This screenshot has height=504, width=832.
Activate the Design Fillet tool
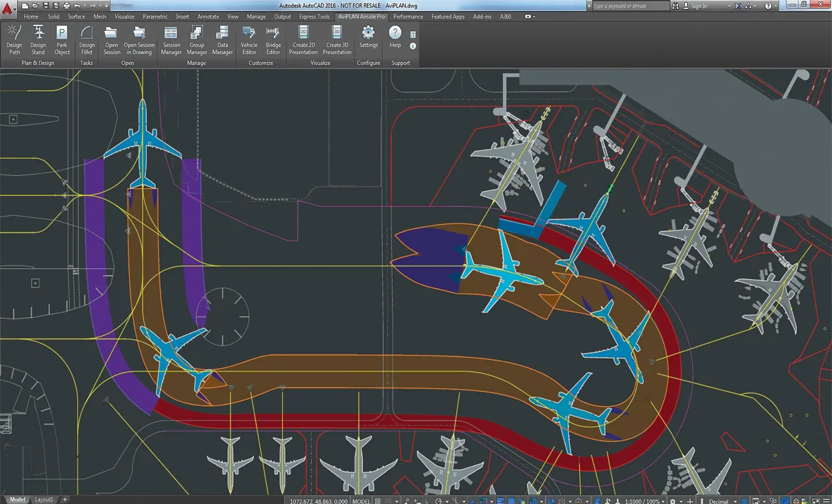(x=86, y=39)
